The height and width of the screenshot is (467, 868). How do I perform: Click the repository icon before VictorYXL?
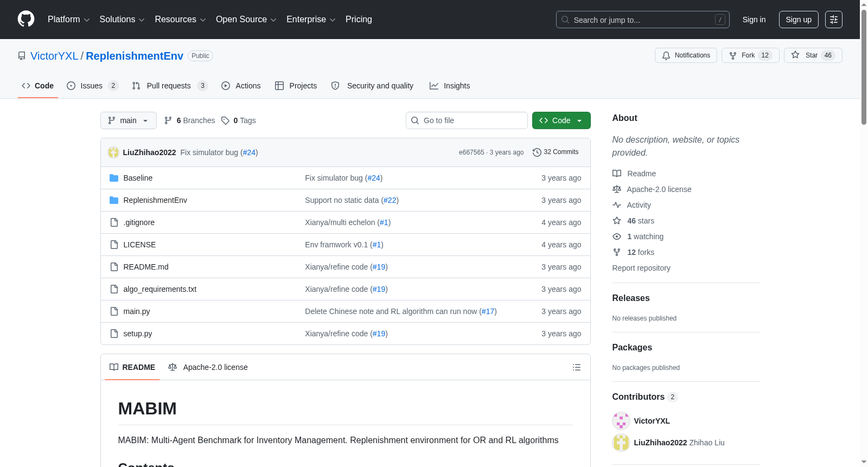pyautogui.click(x=22, y=56)
